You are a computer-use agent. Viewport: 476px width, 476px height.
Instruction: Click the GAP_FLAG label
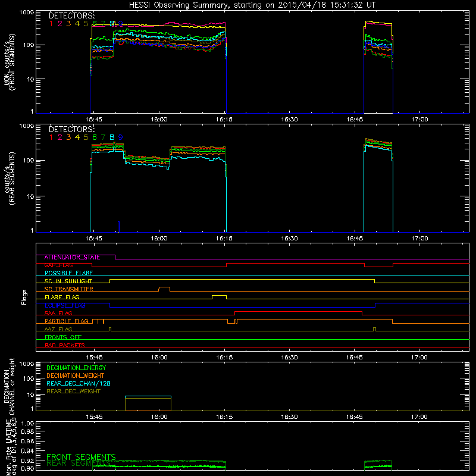(58, 265)
